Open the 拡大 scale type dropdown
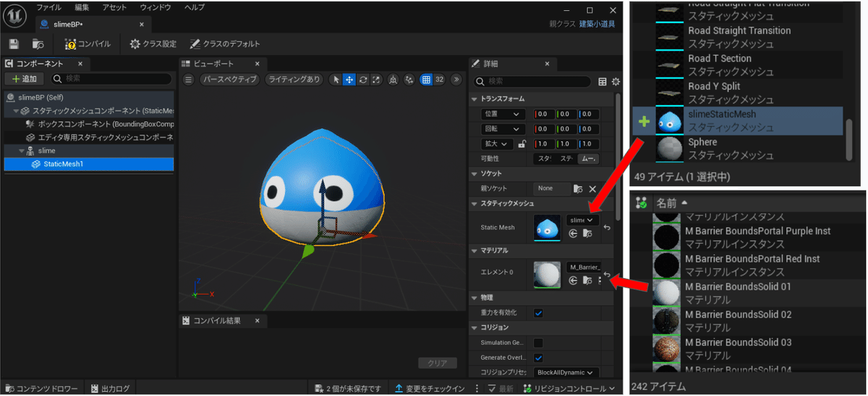This screenshot has width=868, height=396. click(x=497, y=144)
